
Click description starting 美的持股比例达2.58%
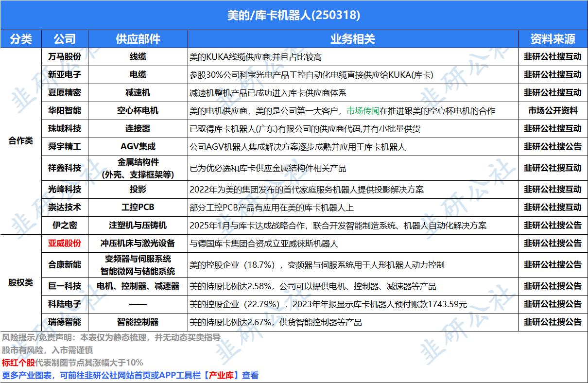coord(312,286)
